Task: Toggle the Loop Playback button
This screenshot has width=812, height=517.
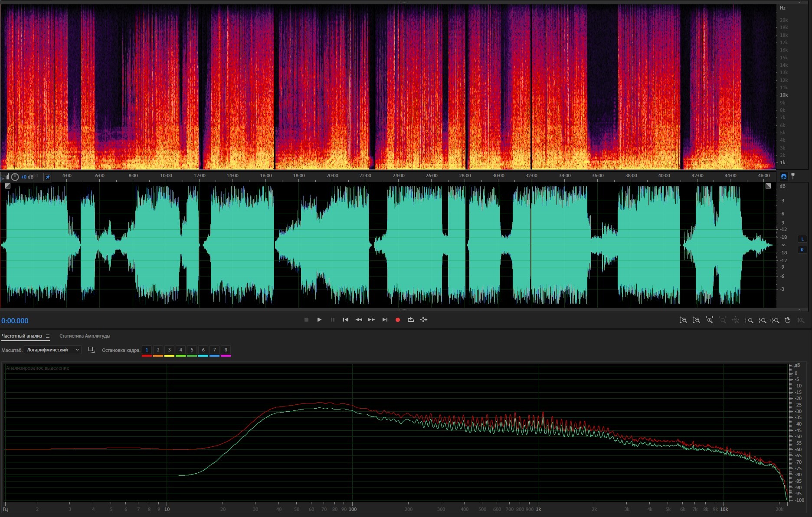Action: click(410, 320)
